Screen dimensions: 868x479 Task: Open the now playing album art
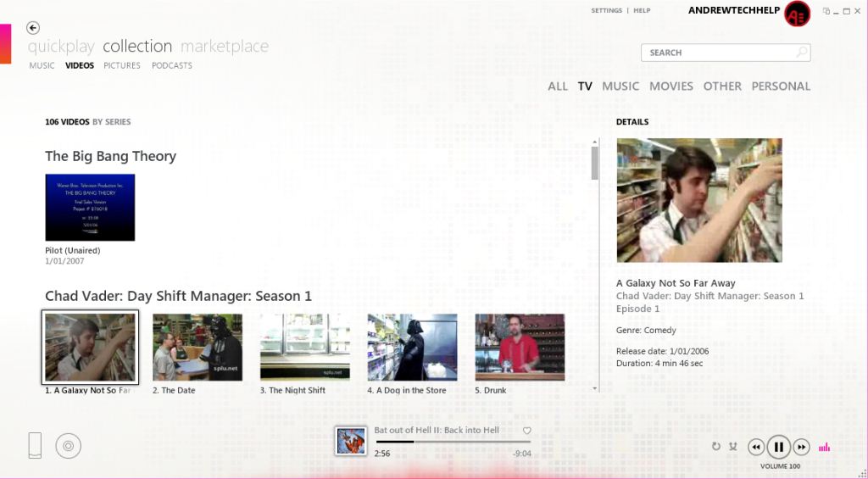coord(351,442)
